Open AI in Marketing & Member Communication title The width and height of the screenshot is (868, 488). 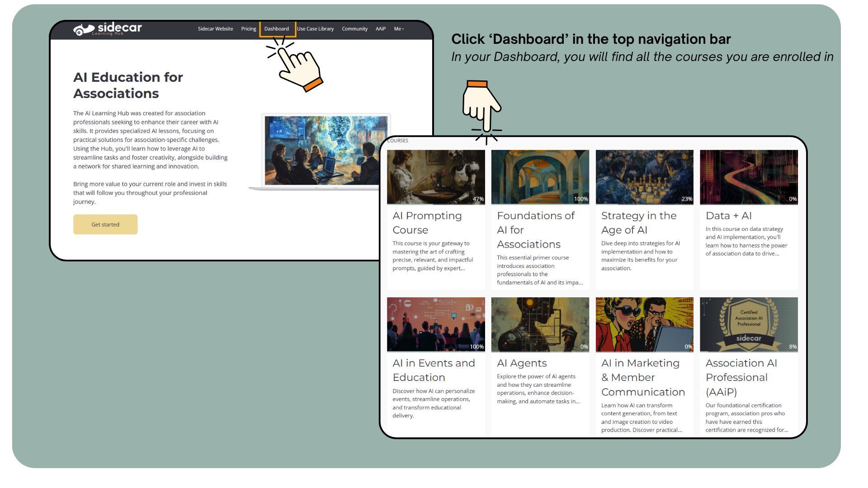[642, 377]
